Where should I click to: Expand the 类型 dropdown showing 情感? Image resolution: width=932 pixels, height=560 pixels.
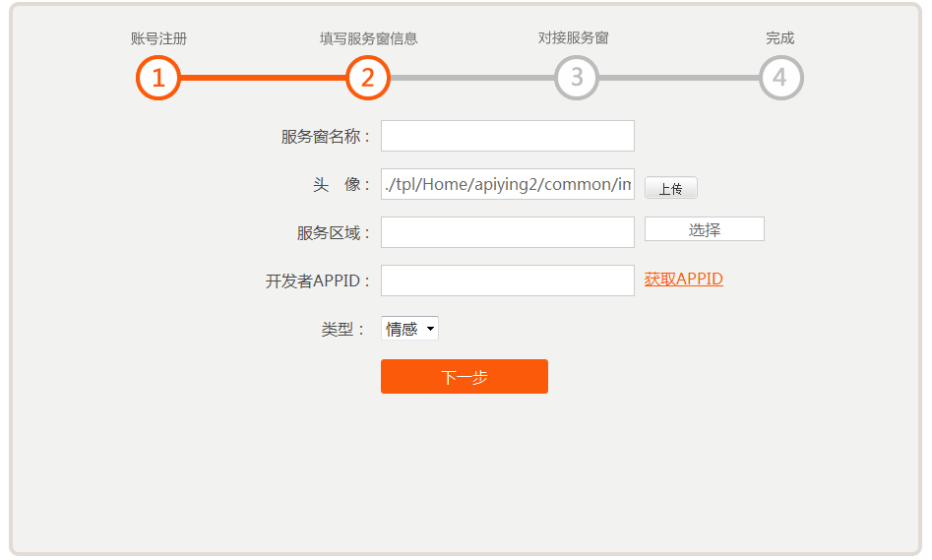point(409,329)
